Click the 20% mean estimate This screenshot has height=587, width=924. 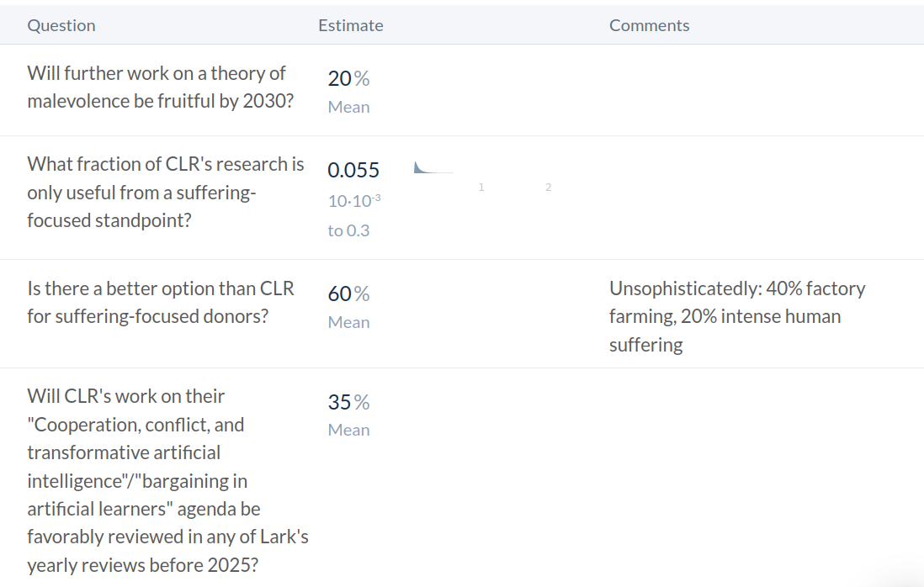point(349,78)
